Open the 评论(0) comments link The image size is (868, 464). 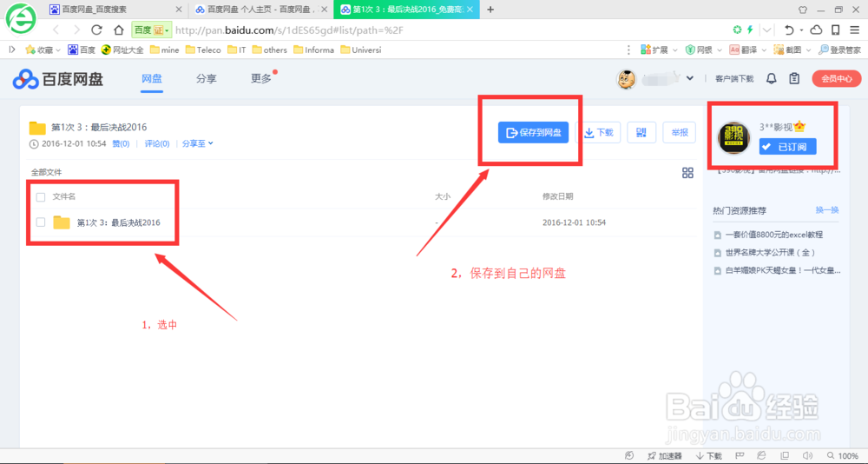[157, 143]
